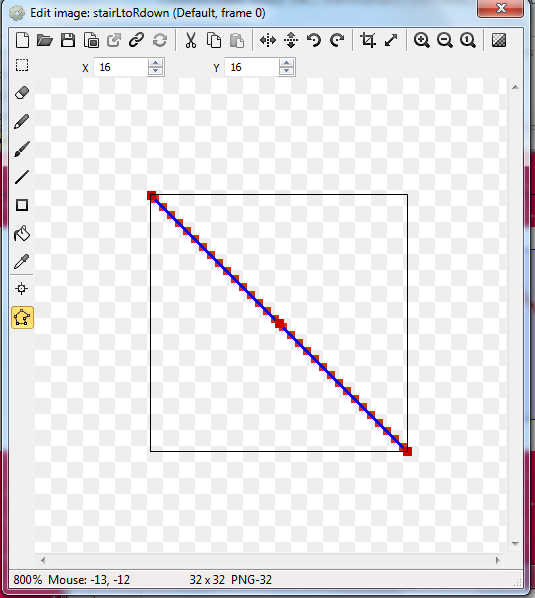Zoom in using the magnifier plus
Image resolution: width=535 pixels, height=598 pixels.
click(421, 40)
